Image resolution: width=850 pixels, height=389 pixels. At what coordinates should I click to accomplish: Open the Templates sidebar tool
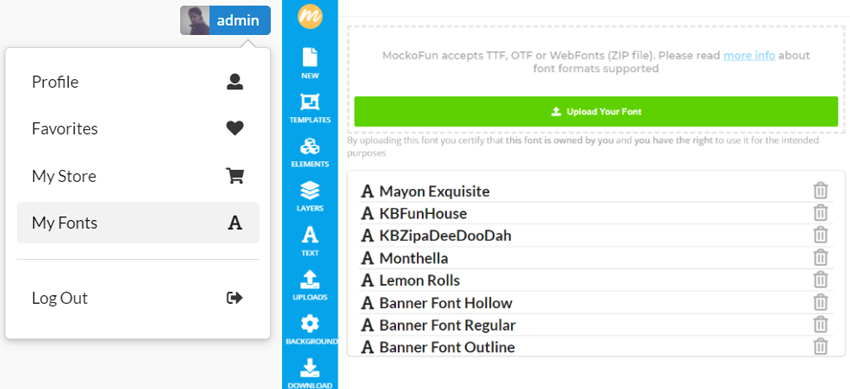pyautogui.click(x=310, y=108)
